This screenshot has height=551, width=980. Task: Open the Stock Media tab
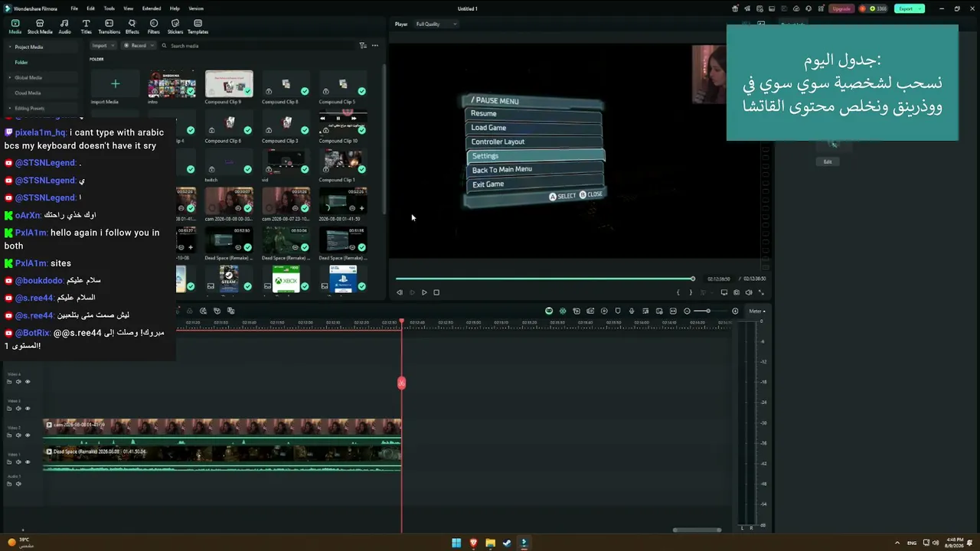click(40, 27)
